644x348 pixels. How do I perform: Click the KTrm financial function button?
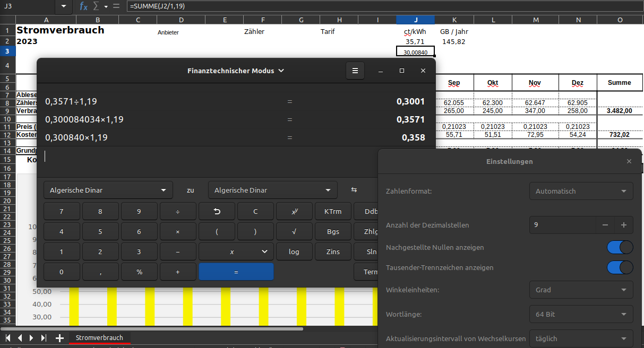pyautogui.click(x=333, y=211)
